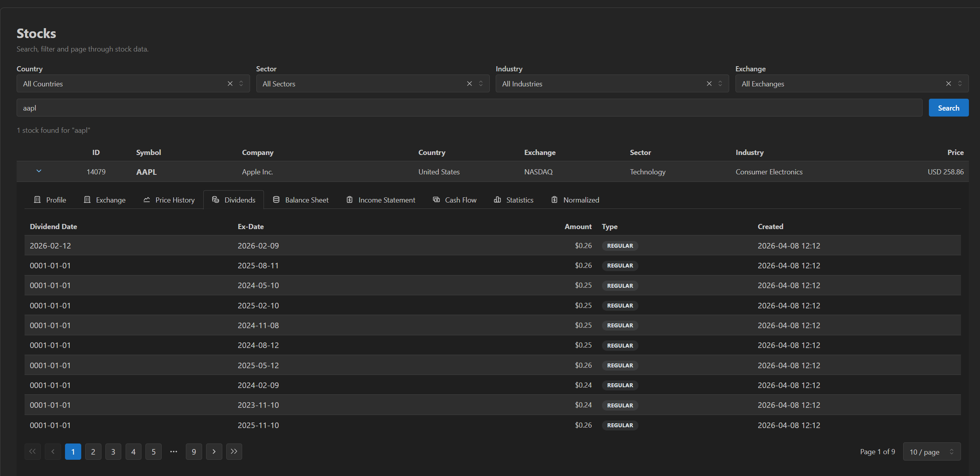Clear the Industry filter with its X icon
This screenshot has height=476, width=980.
pos(709,84)
